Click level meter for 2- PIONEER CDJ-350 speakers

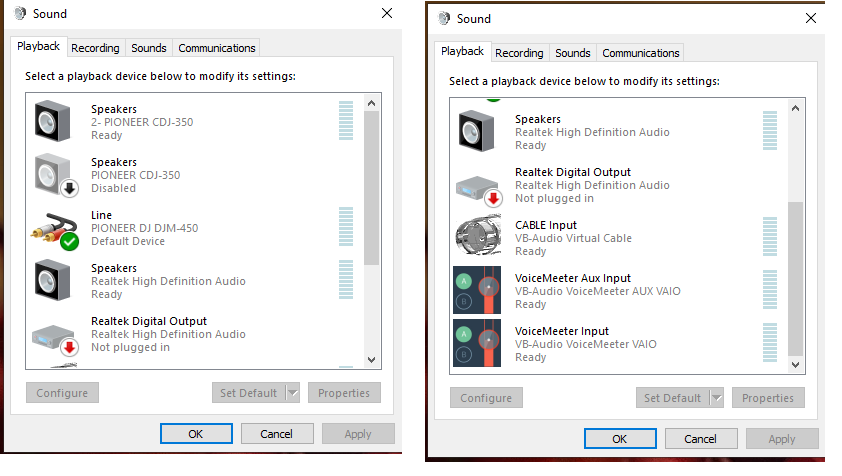346,120
